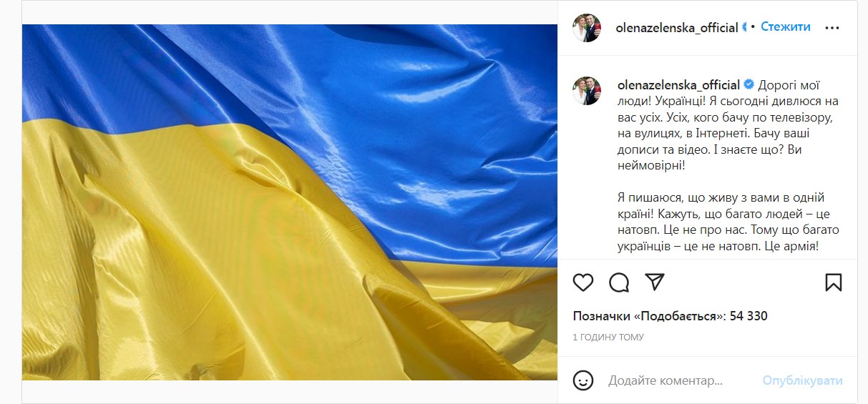Click the verified badge in header

point(746,27)
